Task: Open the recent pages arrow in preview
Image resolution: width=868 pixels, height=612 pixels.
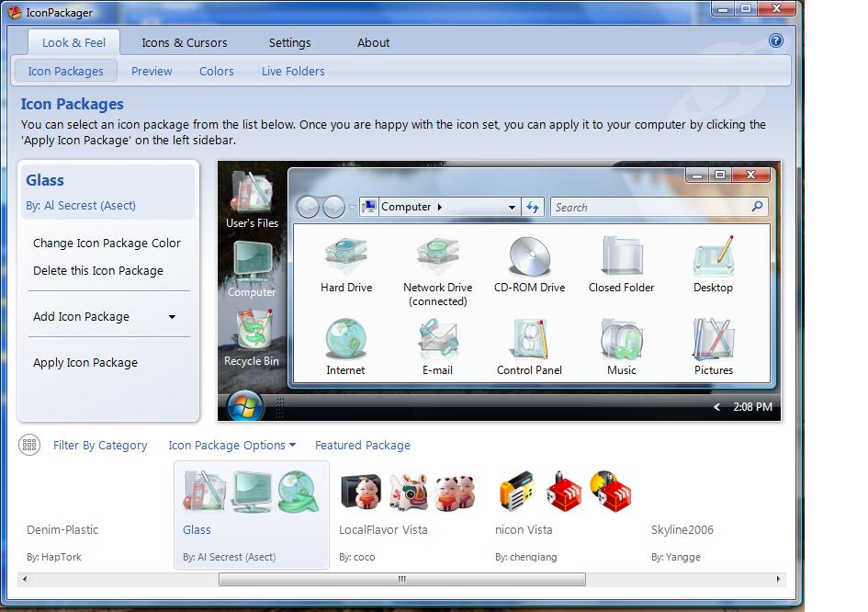Action: pyautogui.click(x=352, y=207)
